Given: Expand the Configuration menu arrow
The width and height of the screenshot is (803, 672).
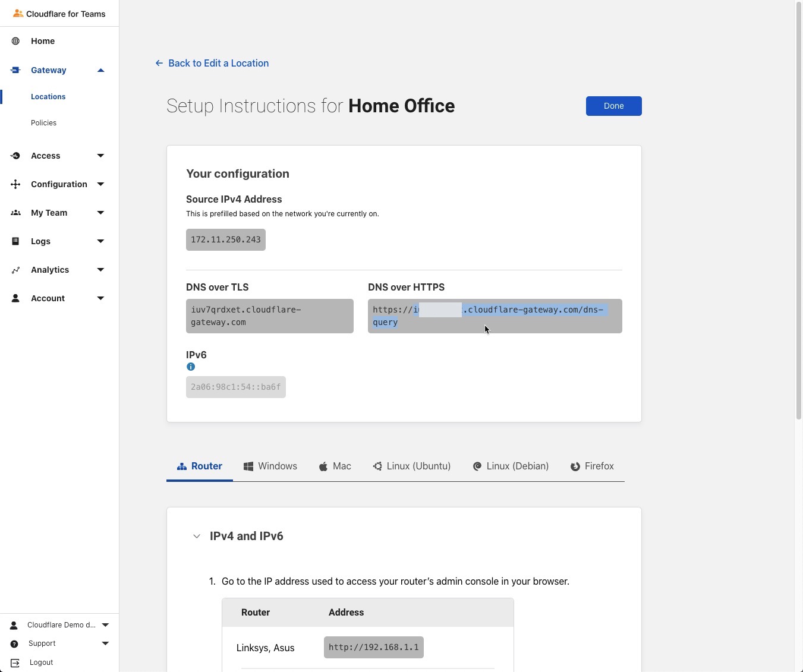Looking at the screenshot, I should coord(100,184).
